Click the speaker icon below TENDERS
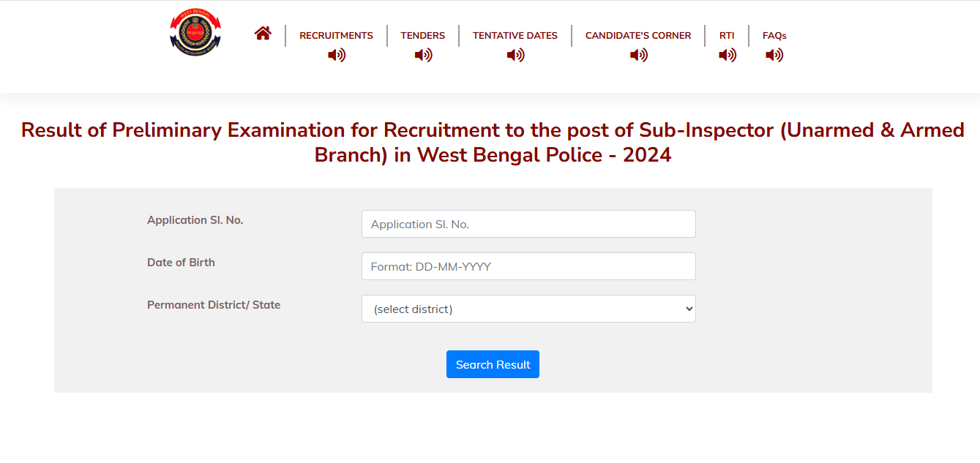 click(x=422, y=54)
